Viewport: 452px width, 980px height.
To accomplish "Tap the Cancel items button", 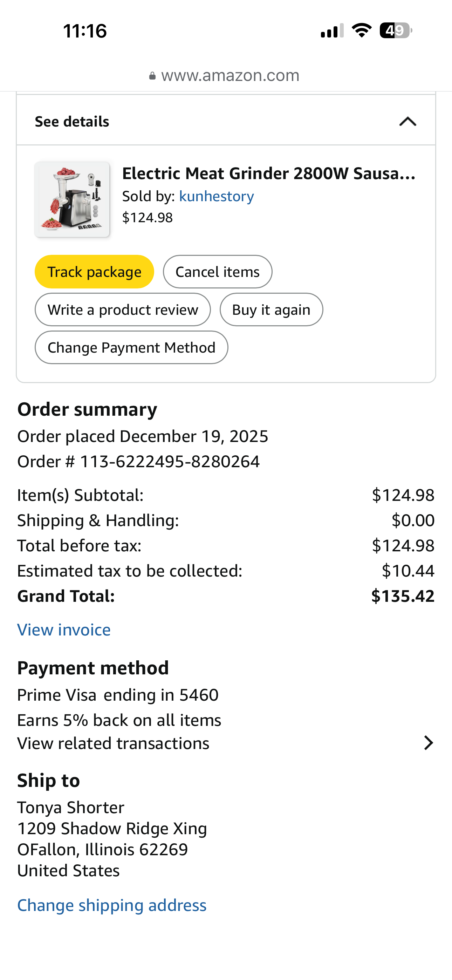I will click(217, 272).
